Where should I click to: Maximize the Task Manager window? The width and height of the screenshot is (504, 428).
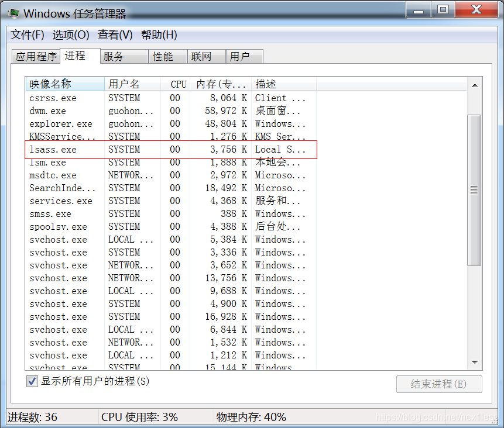click(x=443, y=9)
